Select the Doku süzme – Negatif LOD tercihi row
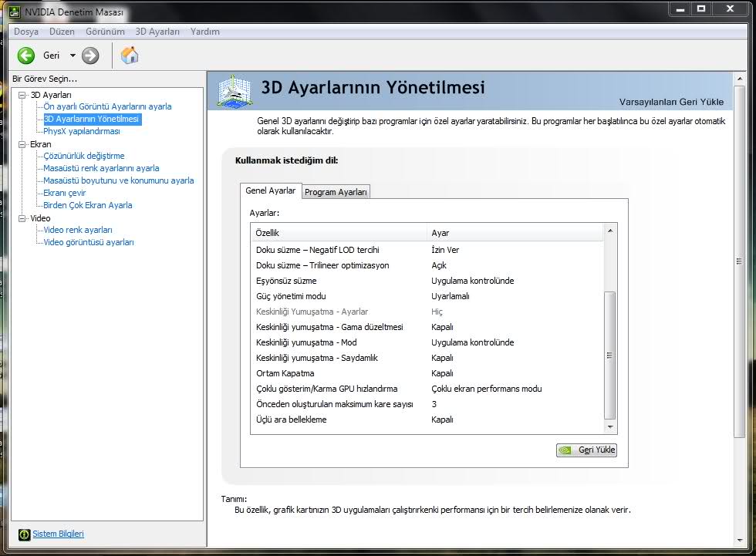756x556 pixels. pyautogui.click(x=427, y=250)
